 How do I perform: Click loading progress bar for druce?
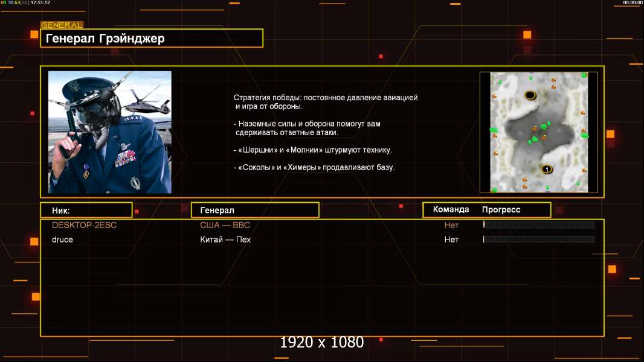pos(539,239)
